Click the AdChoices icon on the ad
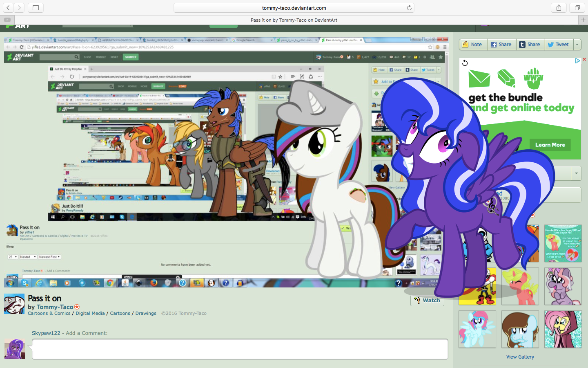The height and width of the screenshot is (368, 588). pyautogui.click(x=577, y=61)
